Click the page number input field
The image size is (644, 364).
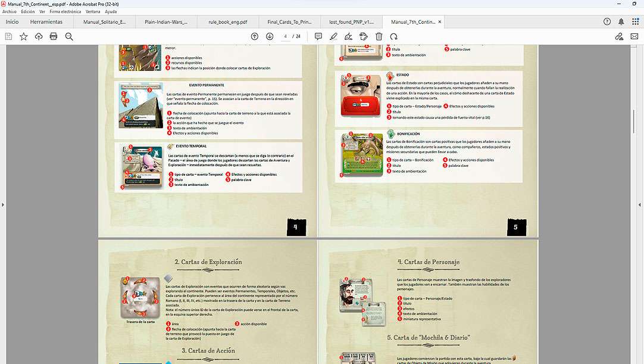click(286, 36)
